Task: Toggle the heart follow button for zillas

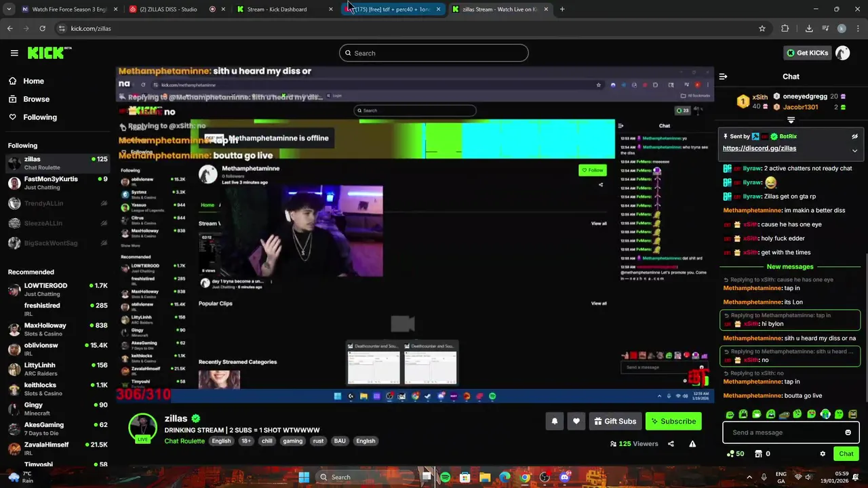Action: [576, 422]
